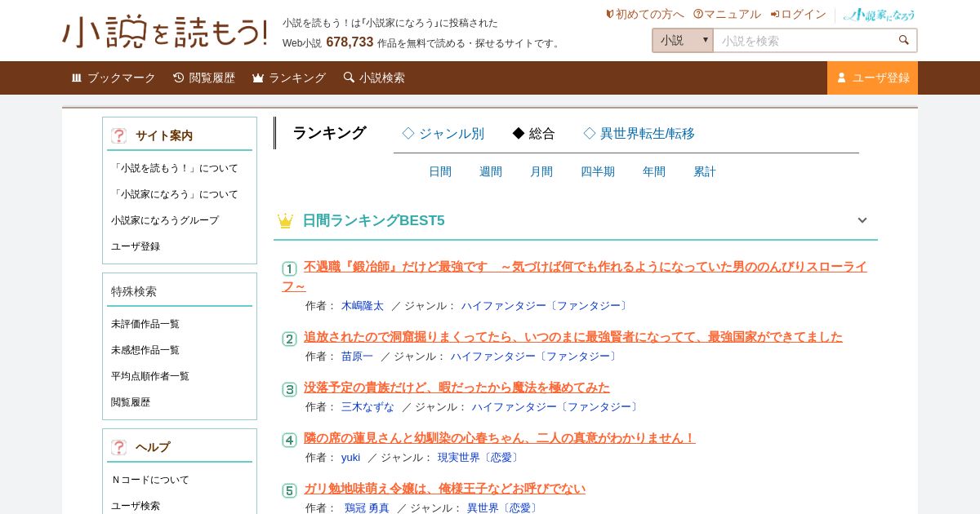This screenshot has height=514, width=980.
Task: Select the 月間 ranking period
Action: (x=541, y=171)
